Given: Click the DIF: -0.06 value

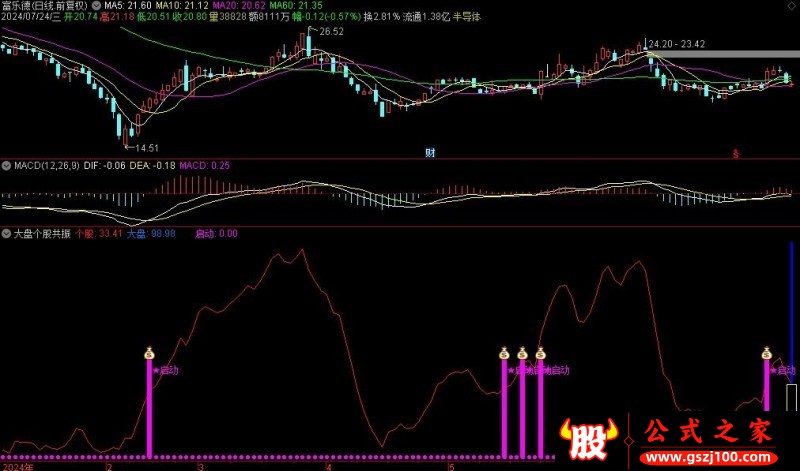Looking at the screenshot, I should tap(104, 166).
